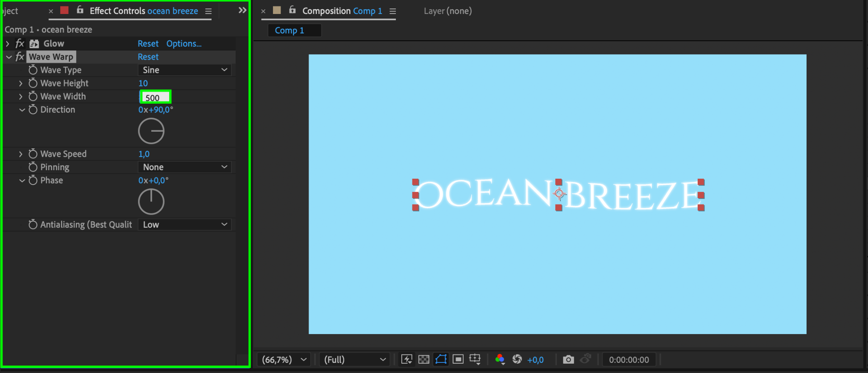Take a snapshot with the camera icon
Image resolution: width=868 pixels, height=373 pixels.
568,359
